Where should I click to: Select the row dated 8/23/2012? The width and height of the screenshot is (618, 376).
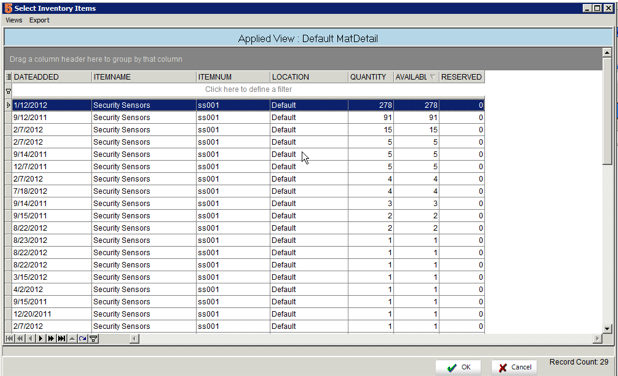[248, 240]
